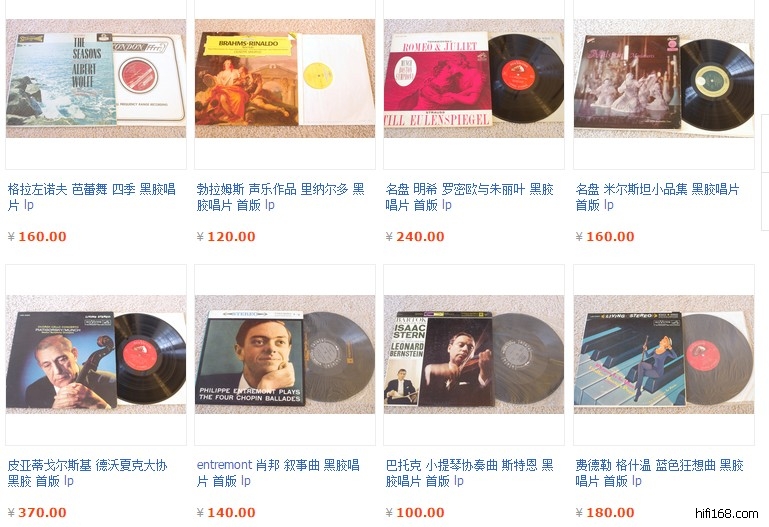This screenshot has height=527, width=769.
Task: Click the 巴托克 小提琴协奏曲 斯特恩 title link
Action: (469, 473)
